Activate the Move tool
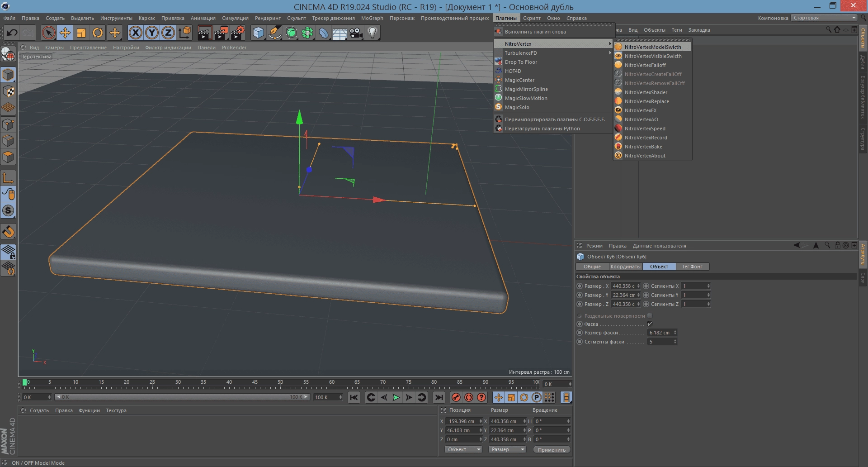This screenshot has height=467, width=868. [x=65, y=33]
